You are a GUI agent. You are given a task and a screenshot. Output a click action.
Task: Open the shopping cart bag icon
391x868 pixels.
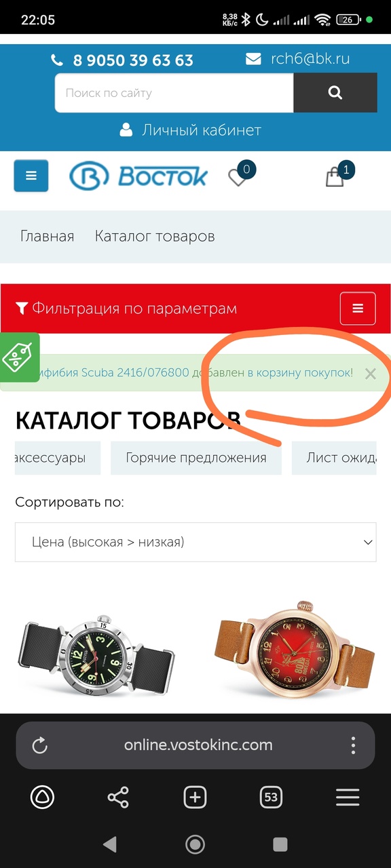[335, 178]
